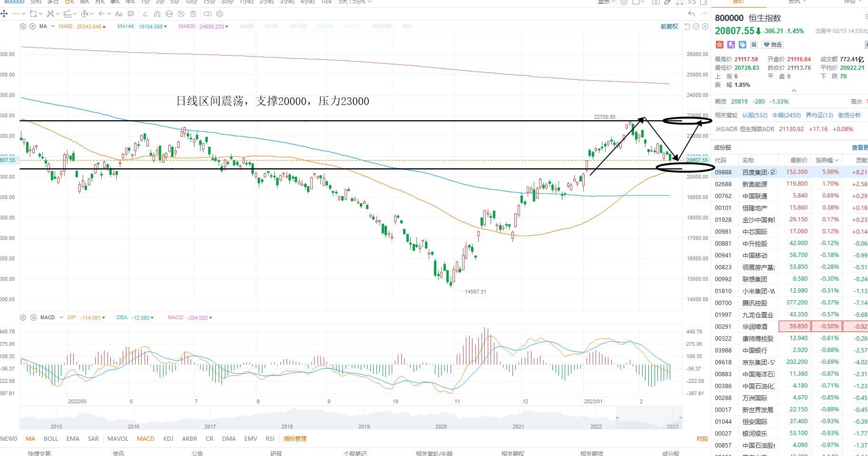Select 腾讯控股 row in constituents list
Screen dimensions: 868x456
coord(790,303)
